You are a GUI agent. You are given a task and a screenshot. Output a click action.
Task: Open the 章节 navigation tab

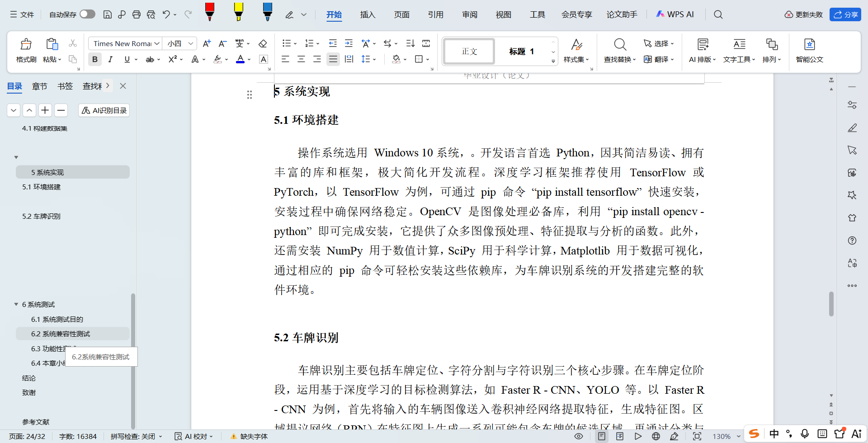(39, 86)
